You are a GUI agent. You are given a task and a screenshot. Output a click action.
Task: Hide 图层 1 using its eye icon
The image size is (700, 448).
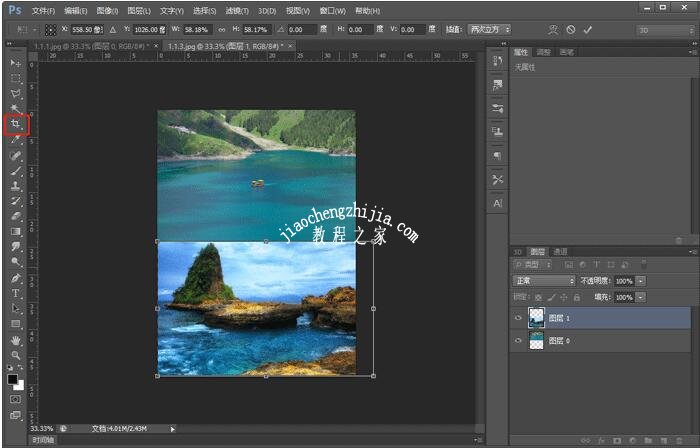pyautogui.click(x=517, y=317)
